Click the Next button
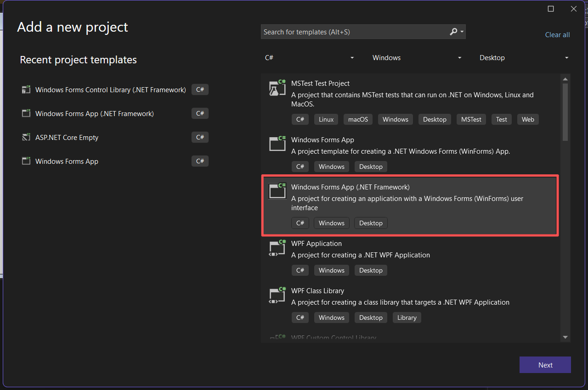The height and width of the screenshot is (390, 588). [x=545, y=365]
